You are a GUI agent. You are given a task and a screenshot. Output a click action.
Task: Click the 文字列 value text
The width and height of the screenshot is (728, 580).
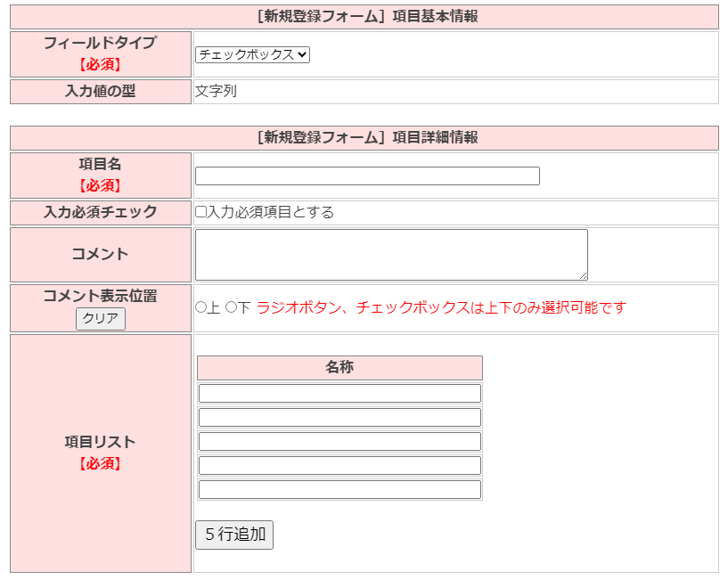tap(216, 91)
